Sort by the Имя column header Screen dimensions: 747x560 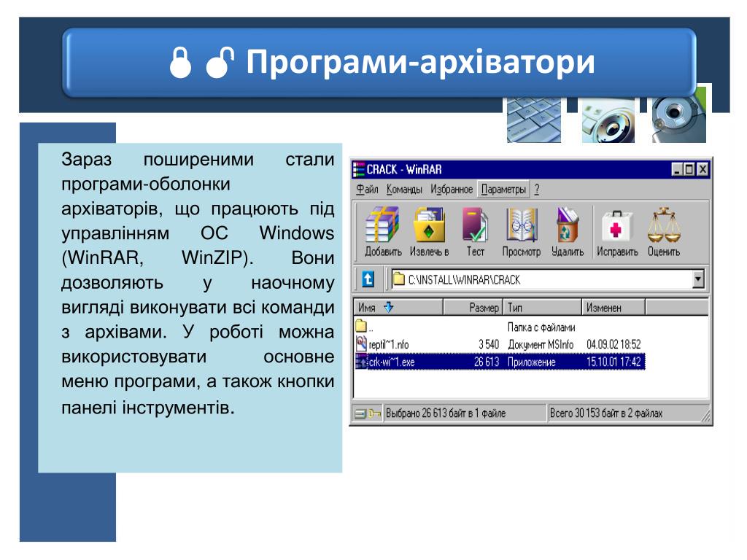click(x=398, y=307)
